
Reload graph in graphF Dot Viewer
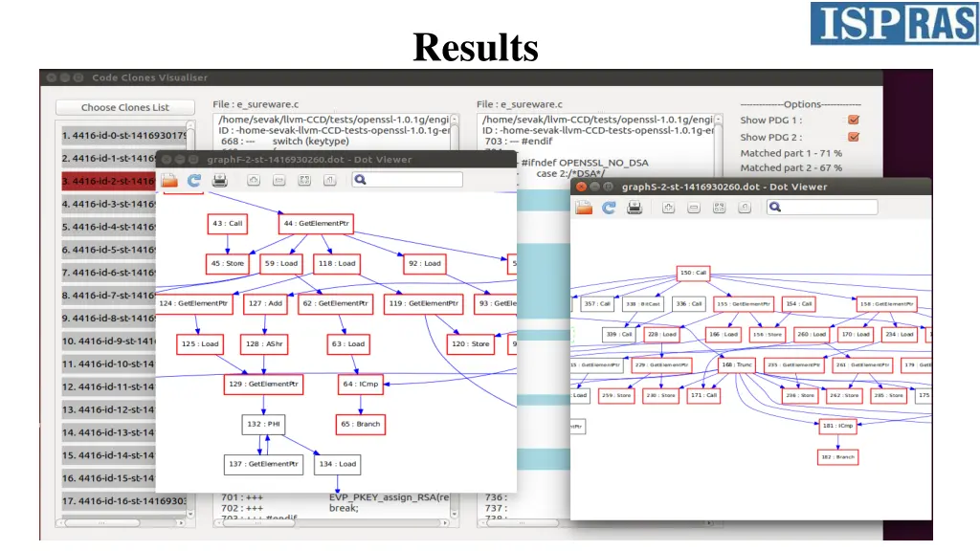(194, 181)
